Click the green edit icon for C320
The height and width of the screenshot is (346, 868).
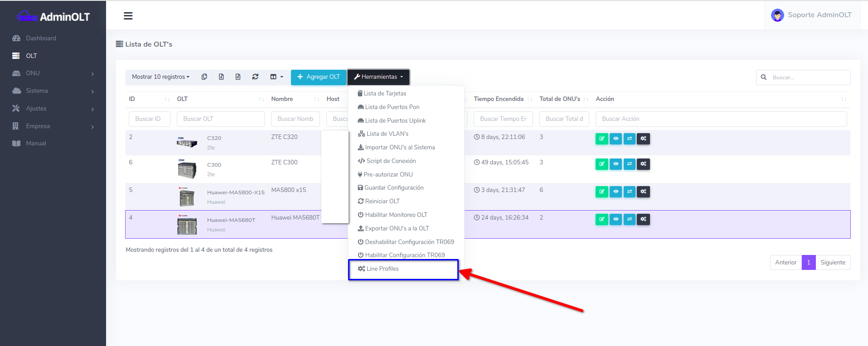pos(601,139)
